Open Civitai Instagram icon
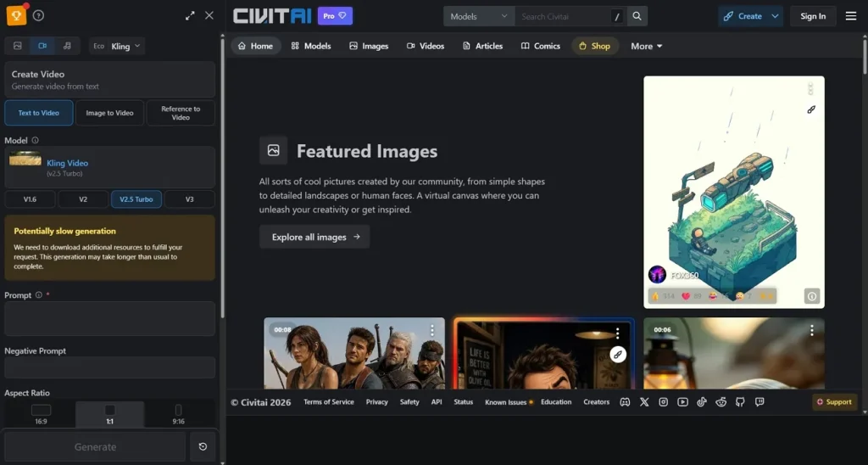This screenshot has width=868, height=465. 663,402
